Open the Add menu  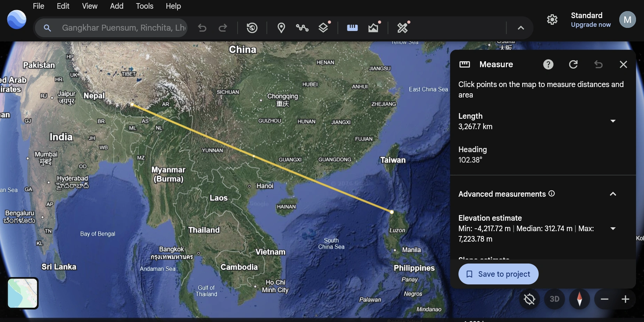117,6
